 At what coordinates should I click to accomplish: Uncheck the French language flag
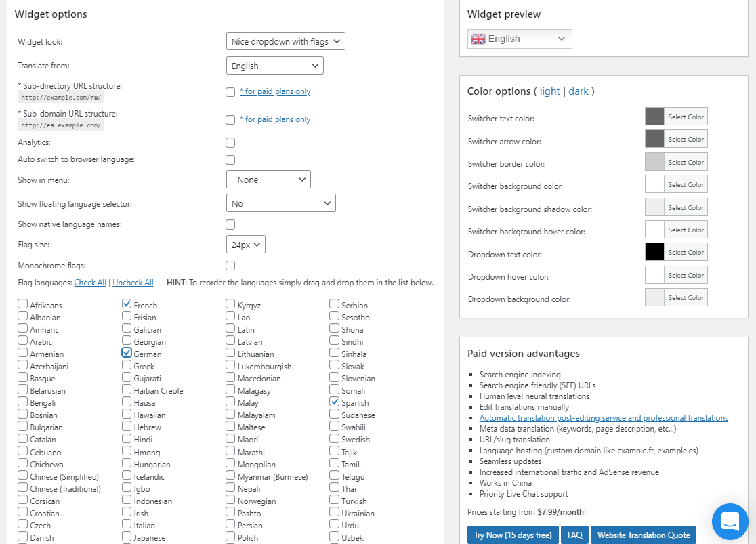click(x=126, y=304)
